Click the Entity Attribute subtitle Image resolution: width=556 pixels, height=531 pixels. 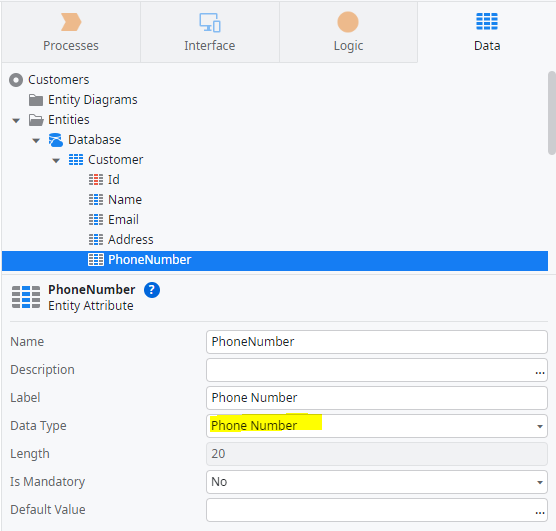click(91, 306)
